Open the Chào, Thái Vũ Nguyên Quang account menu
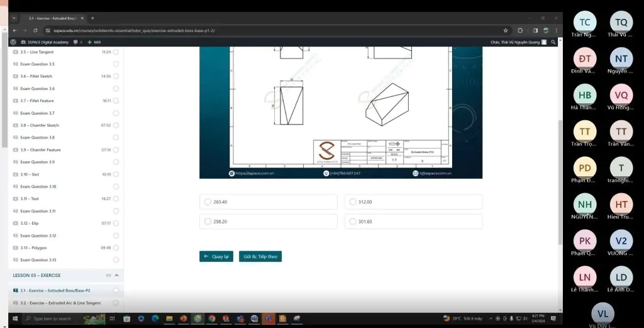 (x=518, y=42)
